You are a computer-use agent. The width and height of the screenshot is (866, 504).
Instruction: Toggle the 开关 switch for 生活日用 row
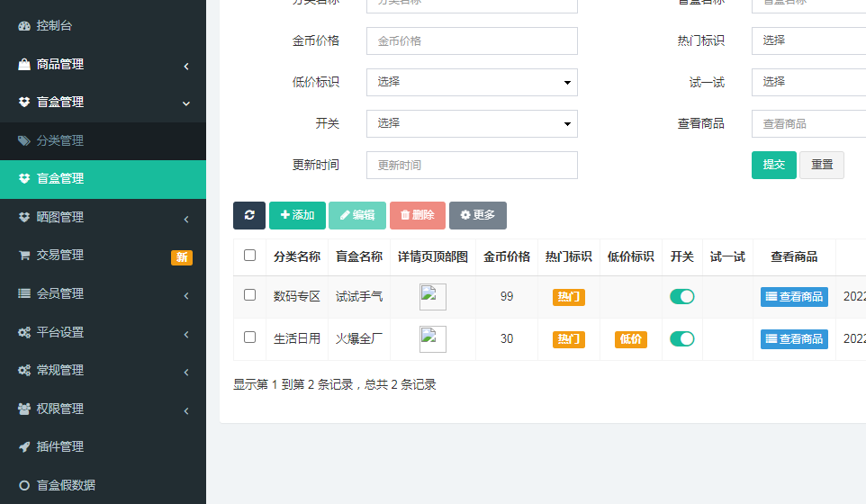coord(682,339)
